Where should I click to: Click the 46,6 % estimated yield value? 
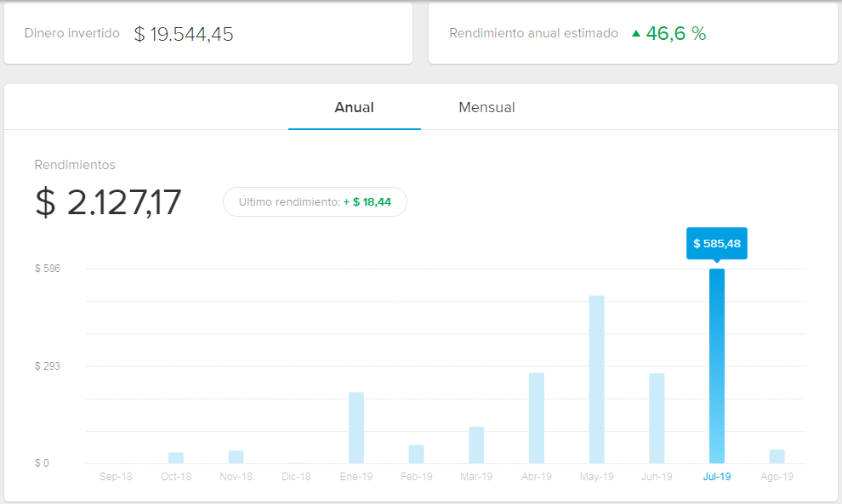coord(676,34)
